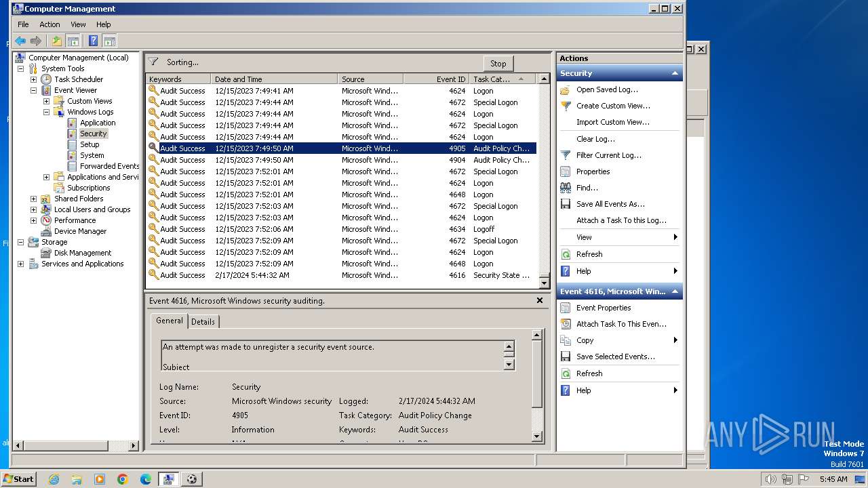Click the volume speaker tray icon
868x488 pixels.
(770, 479)
